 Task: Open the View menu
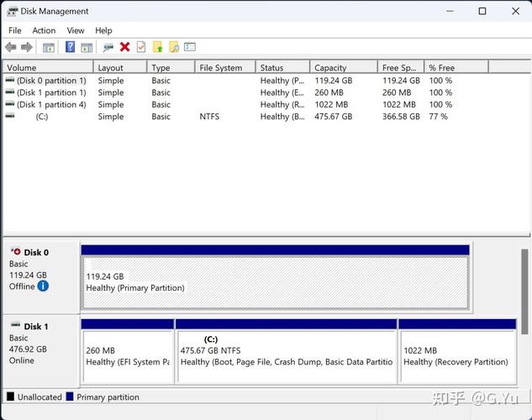click(76, 30)
